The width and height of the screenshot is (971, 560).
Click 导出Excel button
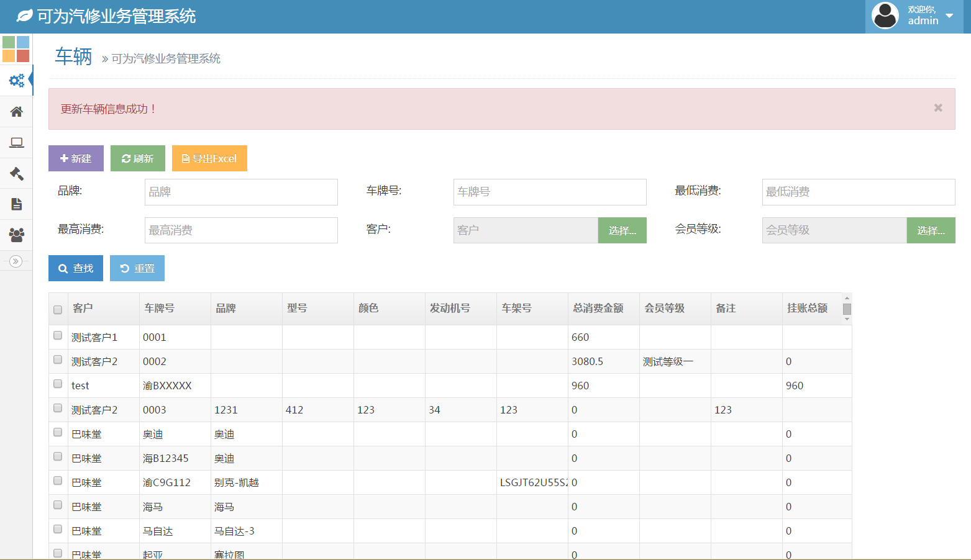[x=209, y=158]
